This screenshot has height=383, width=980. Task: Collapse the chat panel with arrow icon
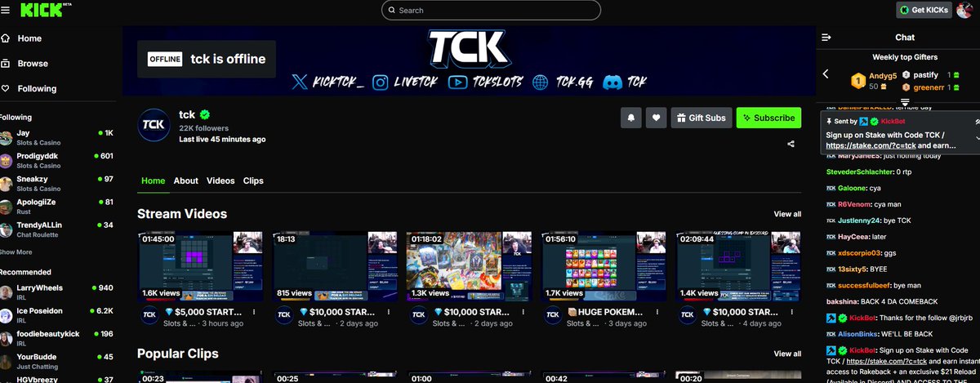(826, 38)
